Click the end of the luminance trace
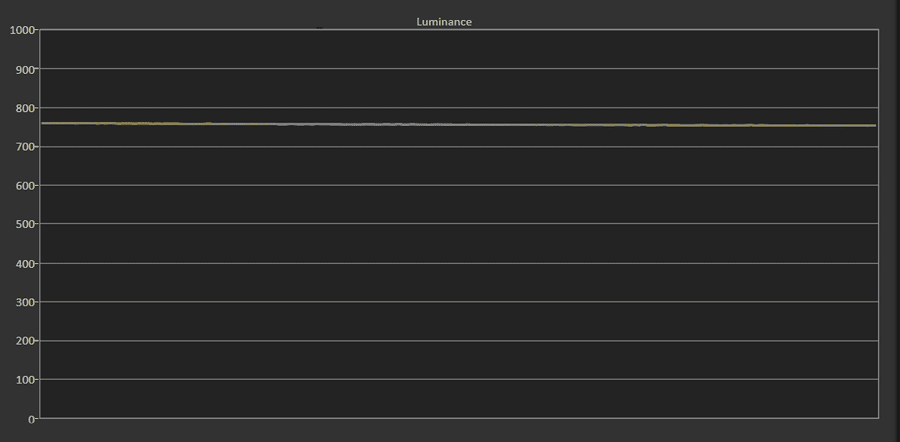Screen dimensions: 900x442 [x=875, y=125]
